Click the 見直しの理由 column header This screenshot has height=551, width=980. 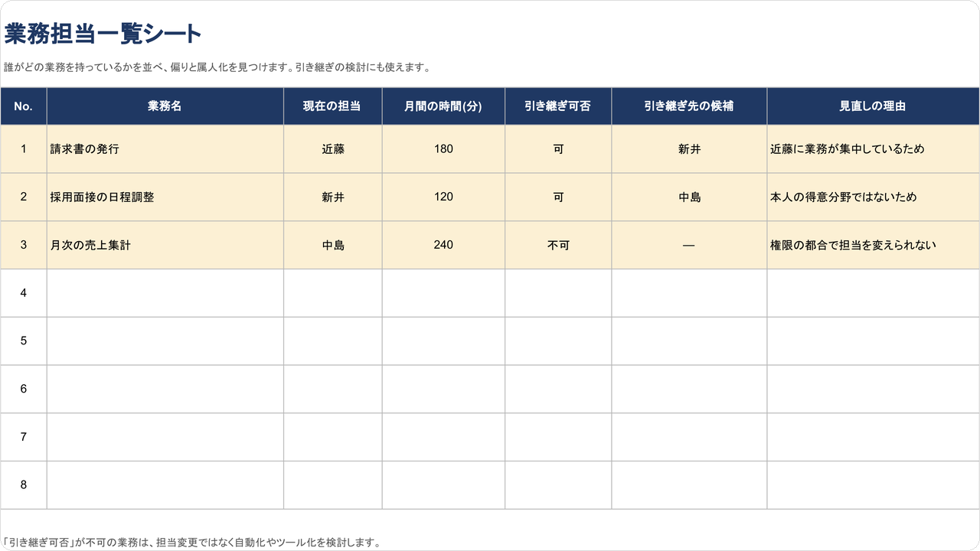click(x=873, y=106)
